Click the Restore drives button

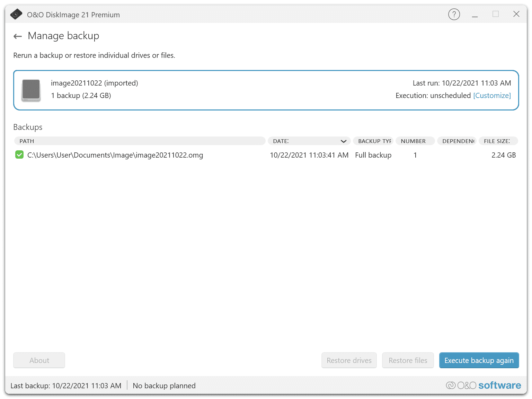349,360
